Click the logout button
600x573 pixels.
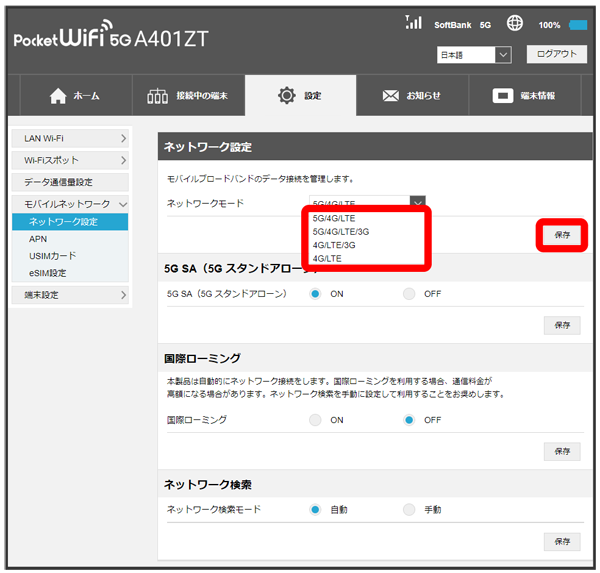tap(556, 54)
